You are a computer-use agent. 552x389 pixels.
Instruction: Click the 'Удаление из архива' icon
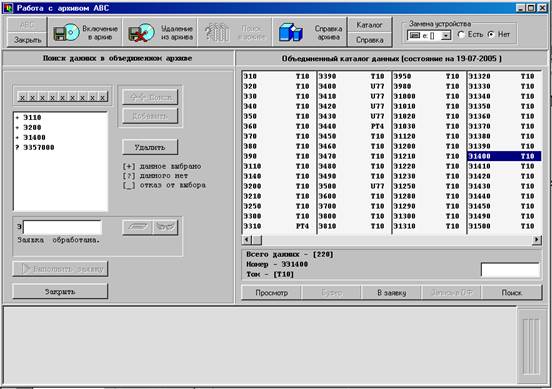tap(141, 33)
